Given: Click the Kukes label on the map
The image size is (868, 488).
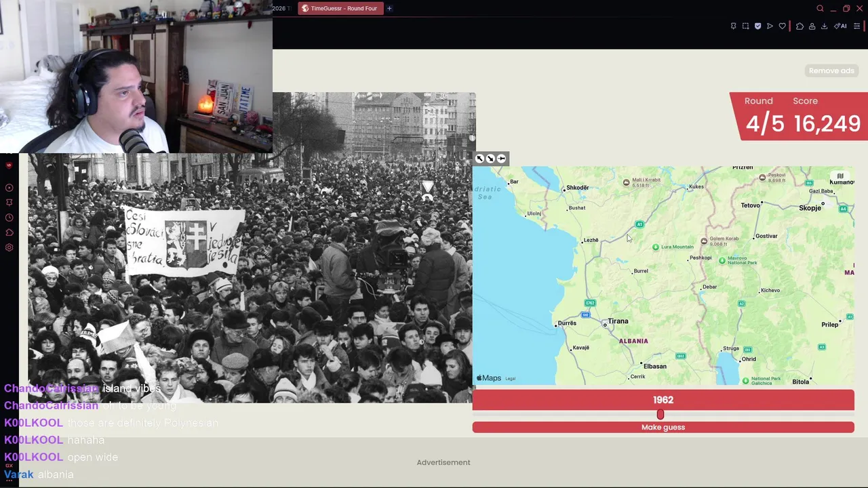Looking at the screenshot, I should point(696,187).
